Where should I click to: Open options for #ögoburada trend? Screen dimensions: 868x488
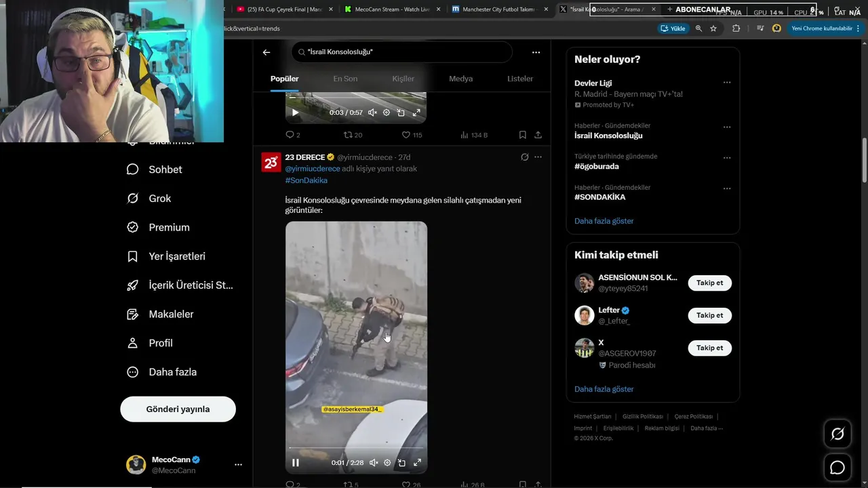pos(727,158)
